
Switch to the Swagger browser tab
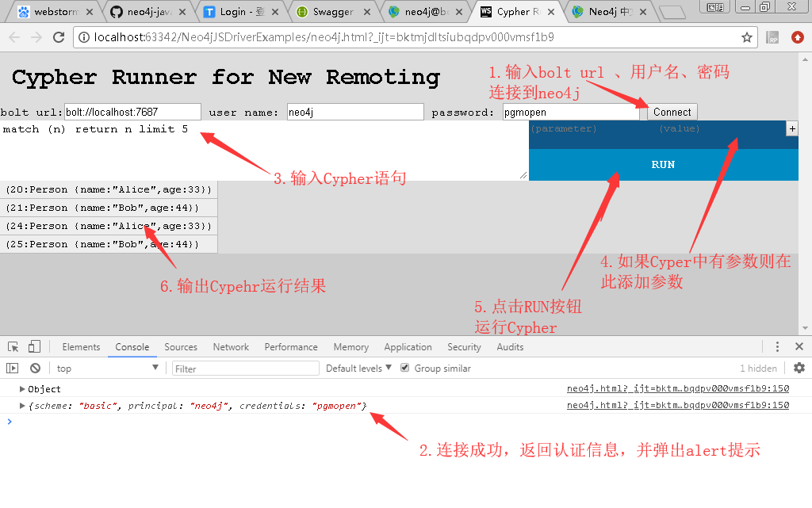pyautogui.click(x=332, y=11)
